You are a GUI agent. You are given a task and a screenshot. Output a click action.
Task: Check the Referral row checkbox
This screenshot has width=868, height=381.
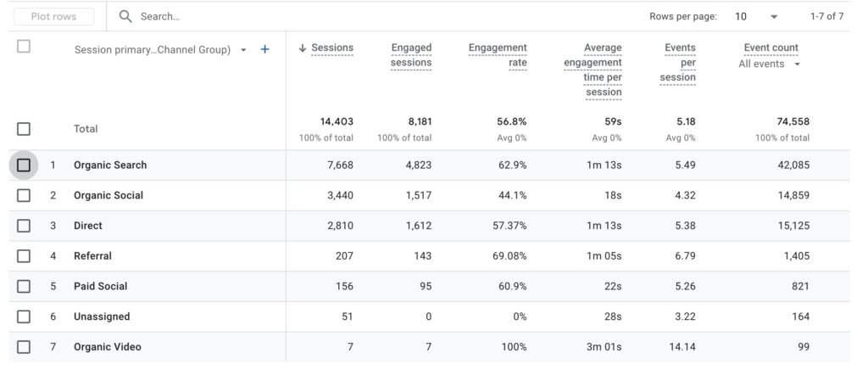coord(23,256)
